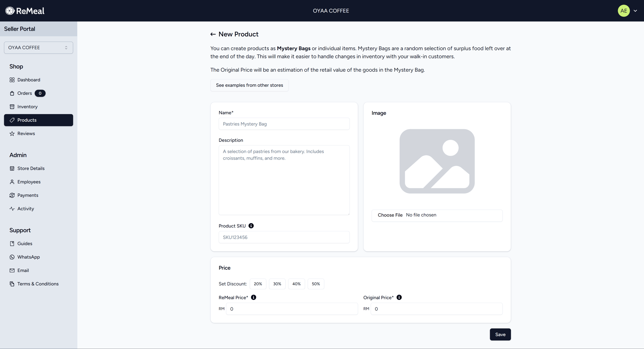Click the back arrow beside New Product

(x=213, y=34)
